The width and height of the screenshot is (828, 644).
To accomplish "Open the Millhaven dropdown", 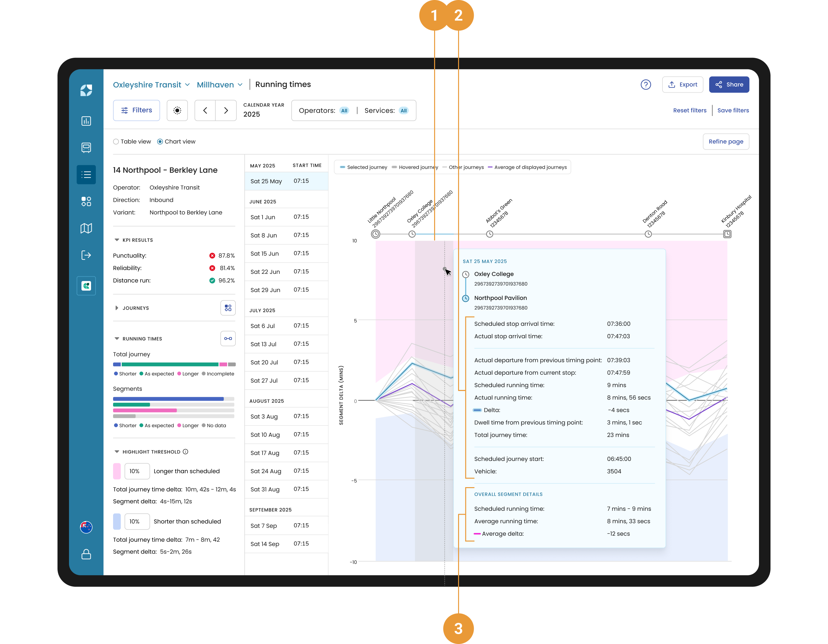I will 219,85.
